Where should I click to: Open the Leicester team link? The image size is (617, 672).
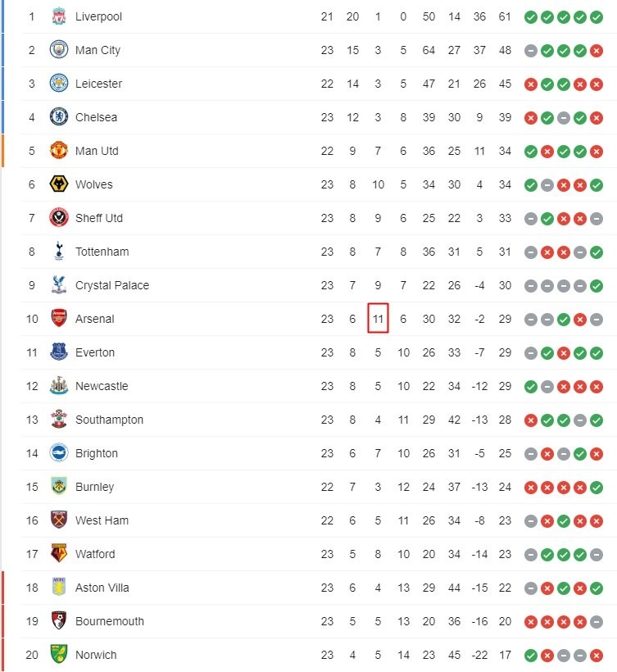(x=98, y=84)
